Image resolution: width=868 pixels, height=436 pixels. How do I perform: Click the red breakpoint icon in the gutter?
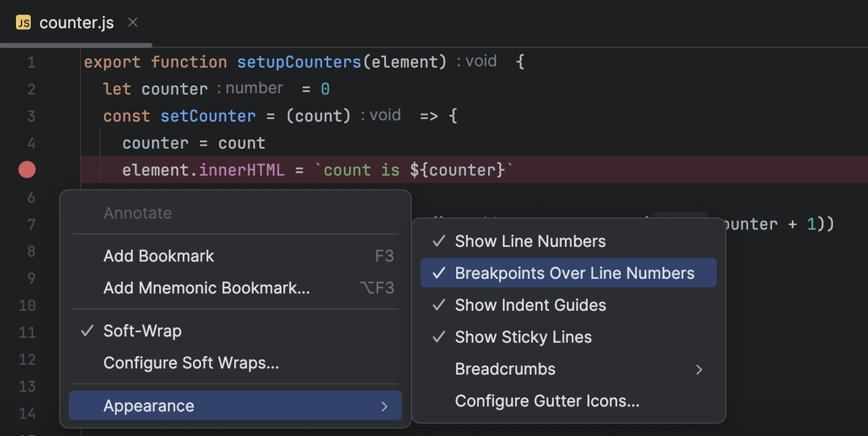tap(27, 169)
